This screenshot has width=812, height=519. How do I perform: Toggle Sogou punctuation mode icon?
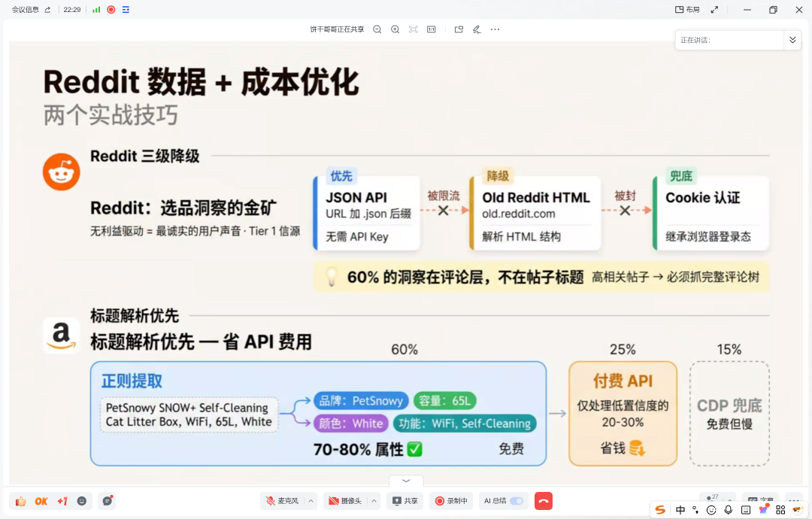tap(695, 510)
